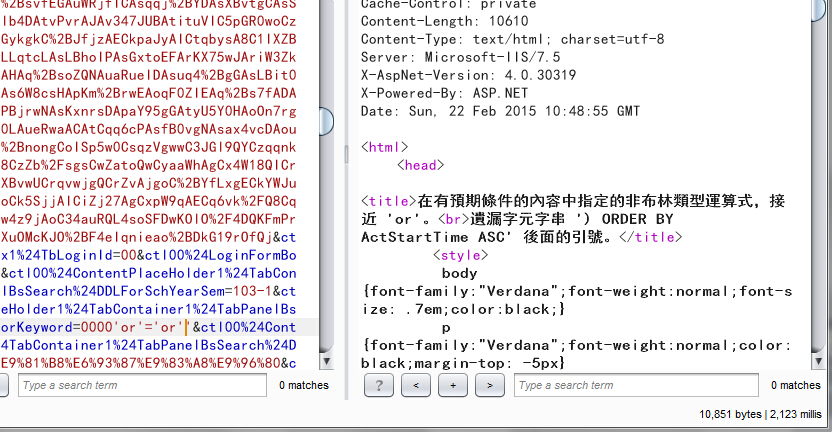Click the Content-Type text/html header line
Viewport: 832px width, 432px height.
click(x=512, y=39)
